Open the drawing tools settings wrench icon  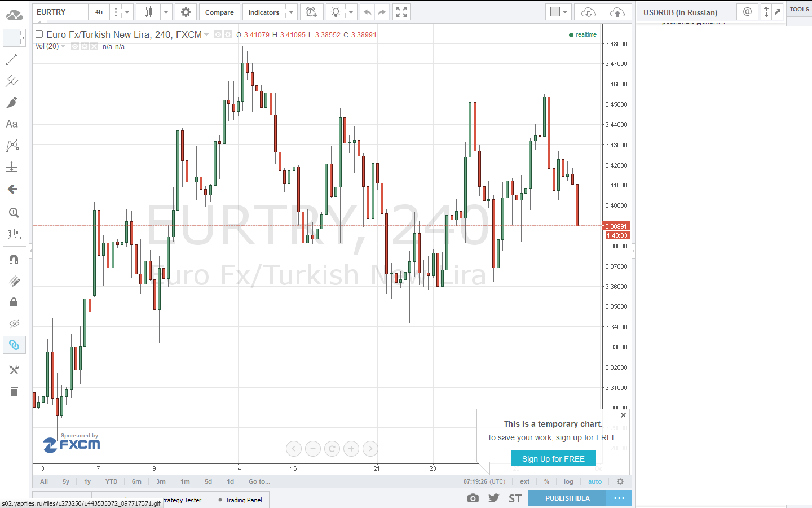(x=14, y=370)
